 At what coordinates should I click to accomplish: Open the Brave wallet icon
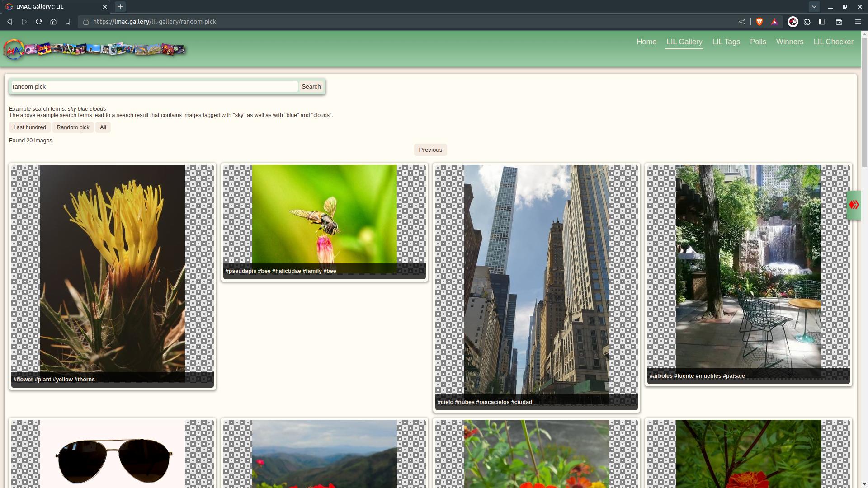coord(839,22)
